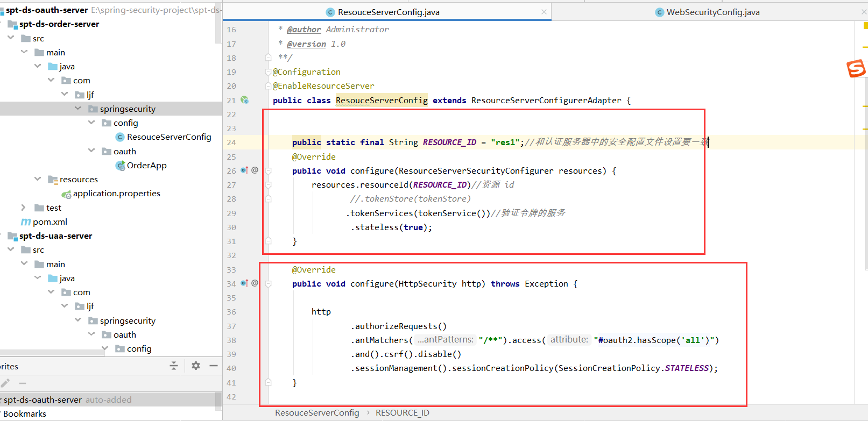Select the spt-ds-uaa-server module
The height and width of the screenshot is (421, 868).
pyautogui.click(x=55, y=236)
